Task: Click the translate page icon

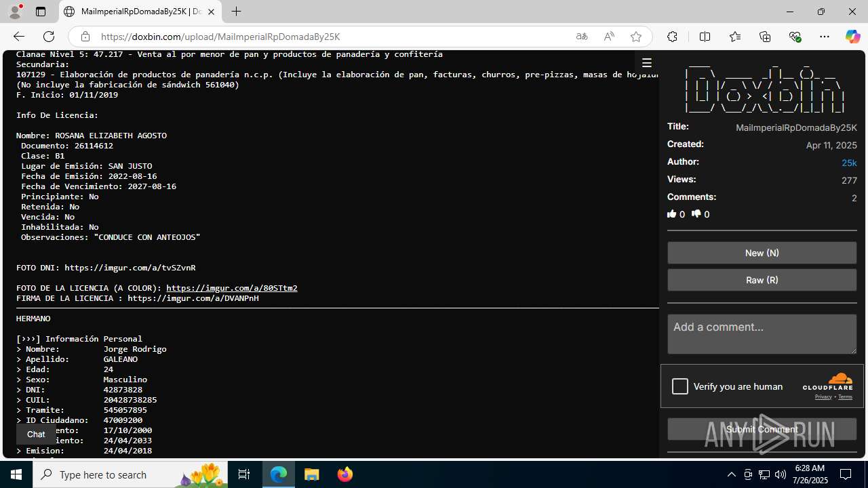Action: pos(582,37)
